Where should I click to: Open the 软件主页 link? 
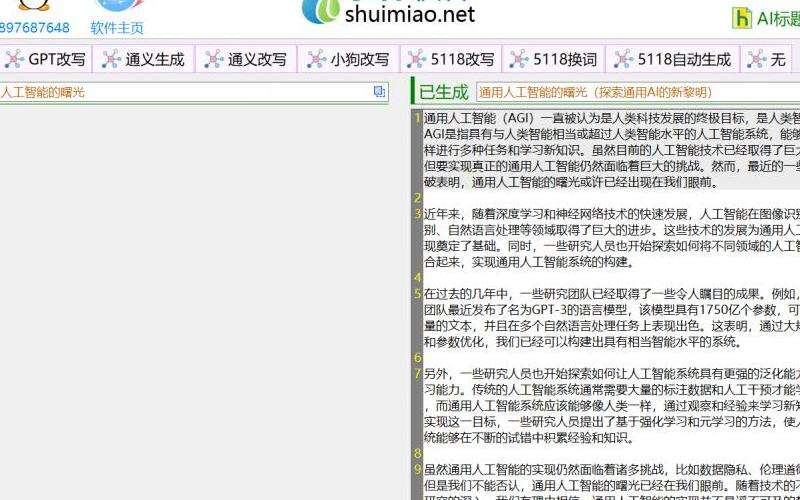117,28
